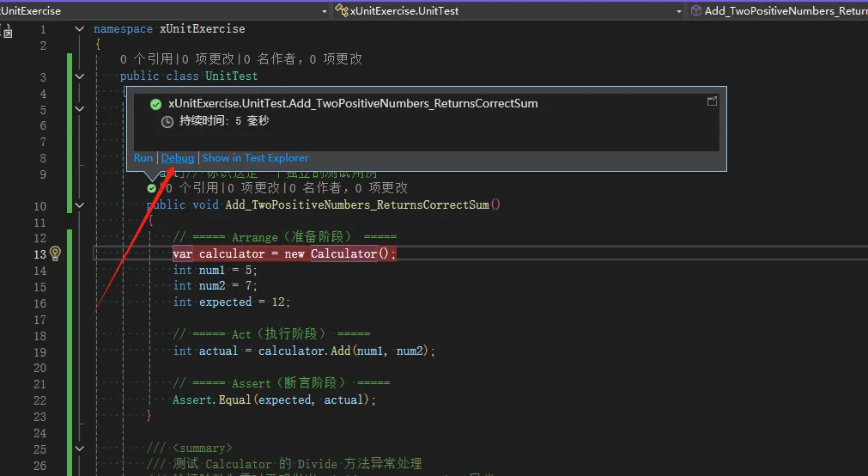Collapse the region starting at line 5
The height and width of the screenshot is (476, 868).
coord(80,108)
